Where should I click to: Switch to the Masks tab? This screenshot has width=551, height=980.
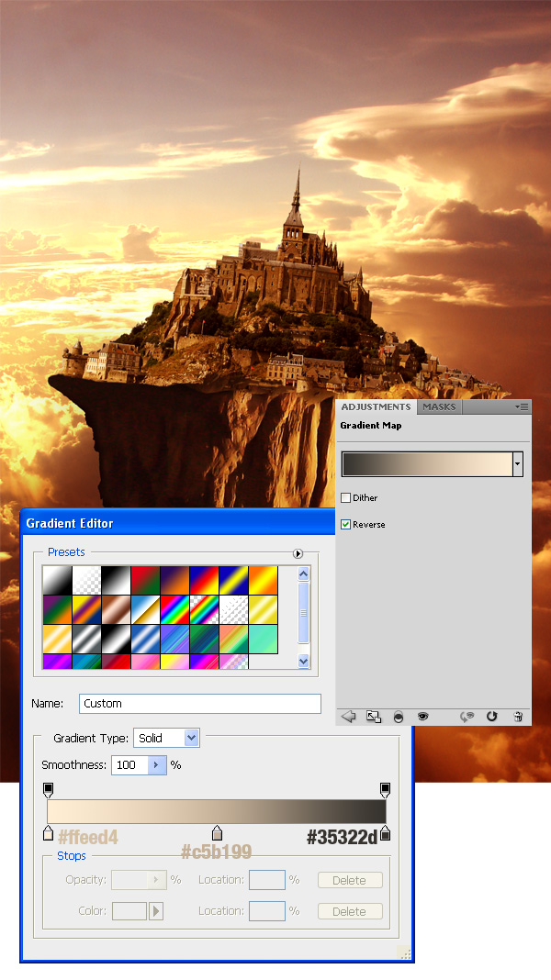439,406
